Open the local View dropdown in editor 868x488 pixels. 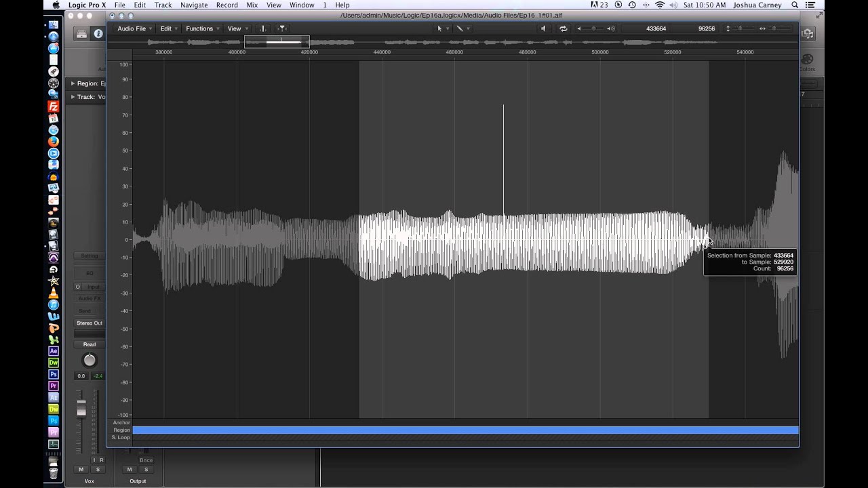click(237, 28)
